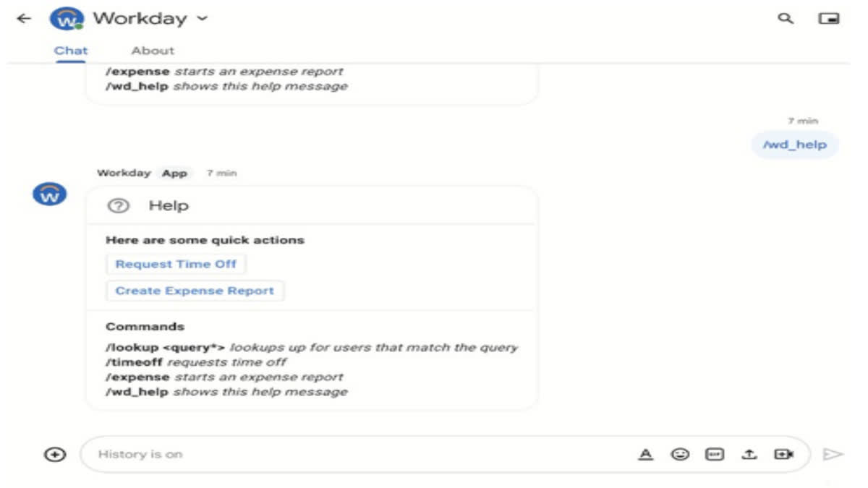This screenshot has width=868, height=488.
Task: Select the Chat tab
Action: [x=71, y=50]
